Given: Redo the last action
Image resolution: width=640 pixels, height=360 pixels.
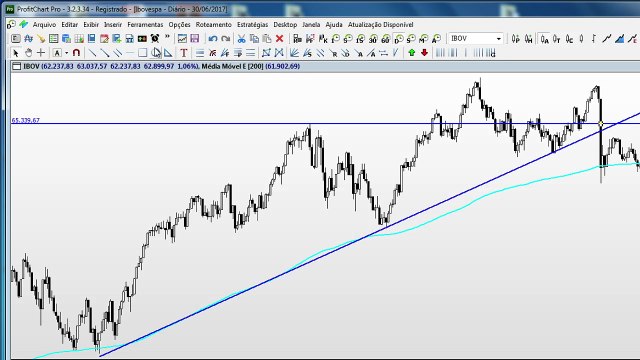Looking at the screenshot, I should (x=225, y=39).
